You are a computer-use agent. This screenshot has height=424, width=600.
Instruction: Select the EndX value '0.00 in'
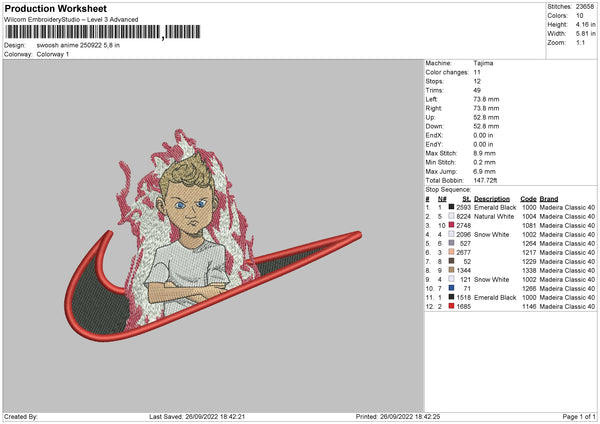pyautogui.click(x=483, y=135)
